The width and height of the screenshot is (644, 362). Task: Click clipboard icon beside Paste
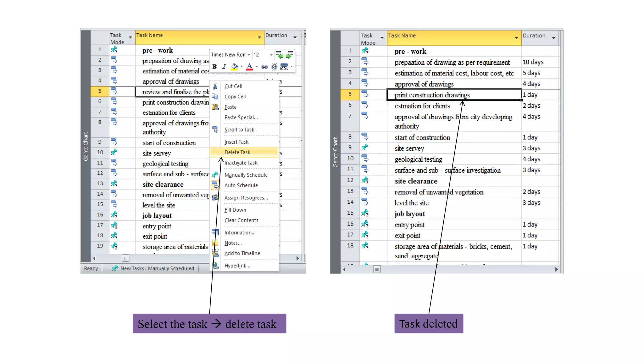[215, 107]
